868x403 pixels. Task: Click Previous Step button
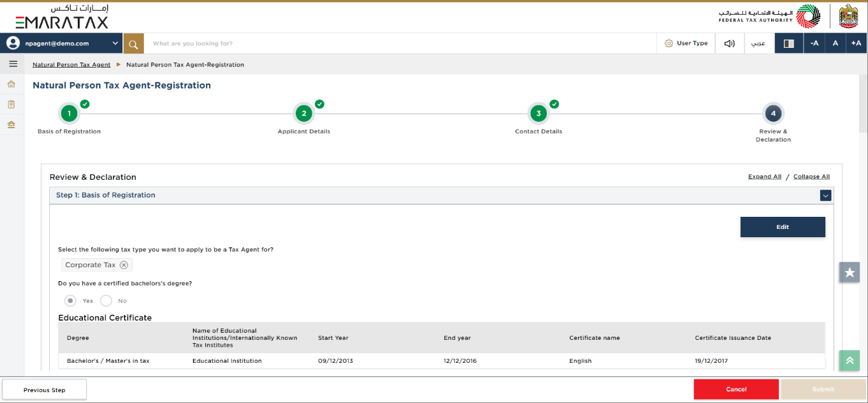(45, 390)
